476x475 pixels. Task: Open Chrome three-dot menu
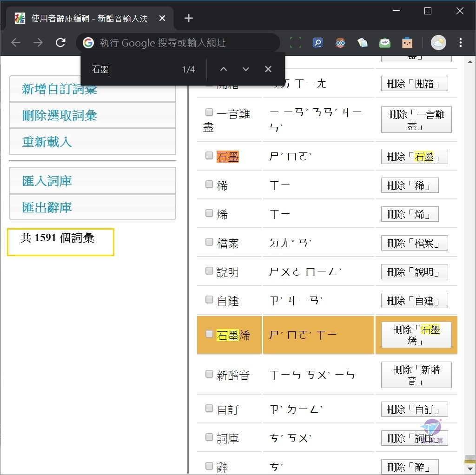(x=461, y=43)
